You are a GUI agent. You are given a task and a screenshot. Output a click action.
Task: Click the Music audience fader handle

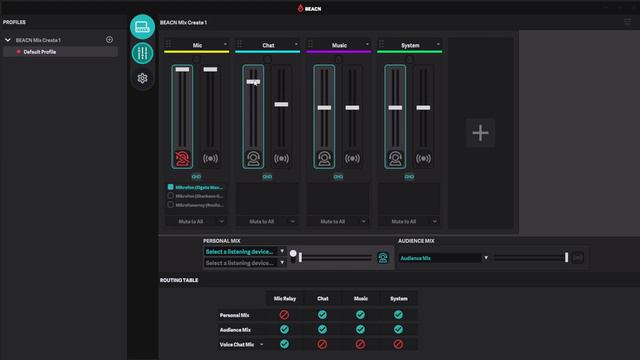[352, 108]
